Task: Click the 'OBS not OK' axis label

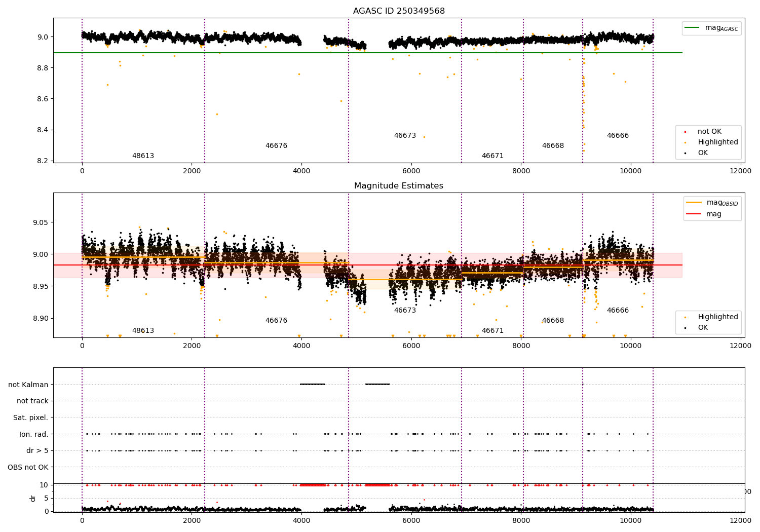Action: point(28,467)
